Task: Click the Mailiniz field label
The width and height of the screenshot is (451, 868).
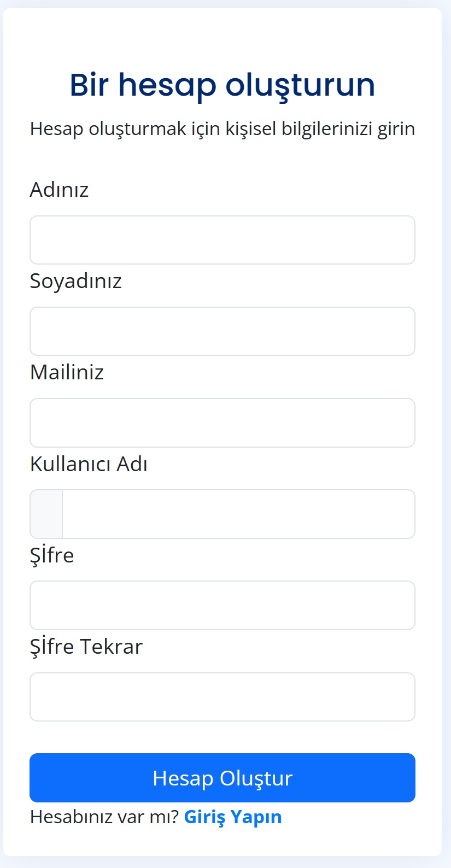Action: coord(67,372)
